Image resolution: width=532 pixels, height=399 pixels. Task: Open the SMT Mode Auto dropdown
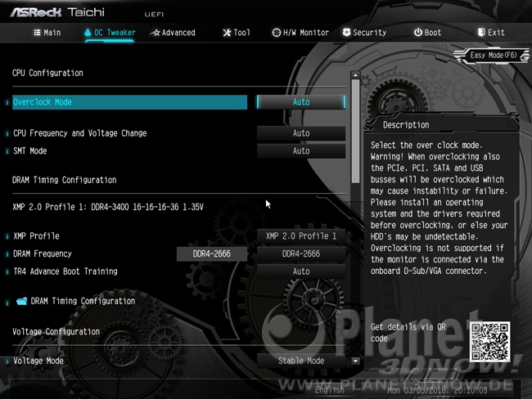point(301,151)
